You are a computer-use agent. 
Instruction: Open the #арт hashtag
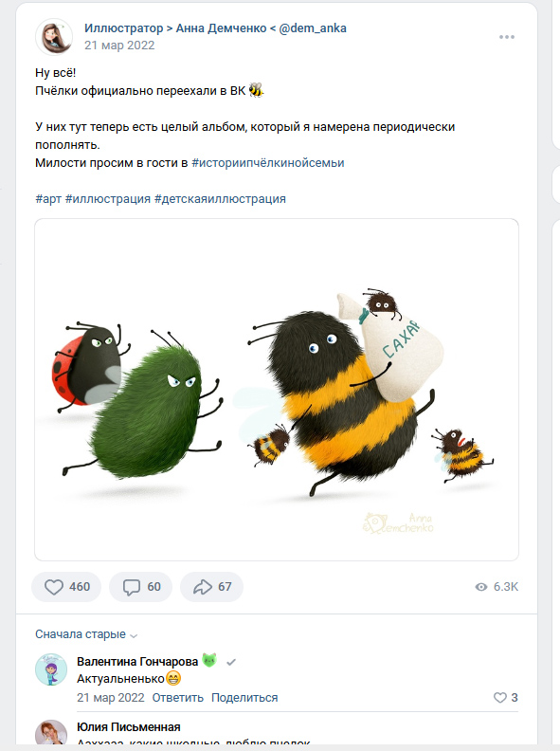point(48,199)
